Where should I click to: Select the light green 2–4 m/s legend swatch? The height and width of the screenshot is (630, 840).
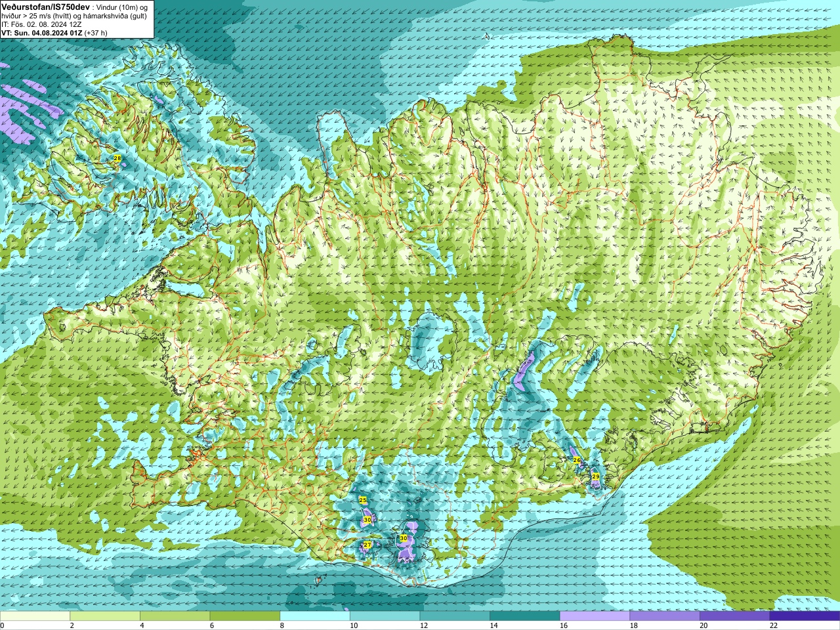[x=105, y=616]
